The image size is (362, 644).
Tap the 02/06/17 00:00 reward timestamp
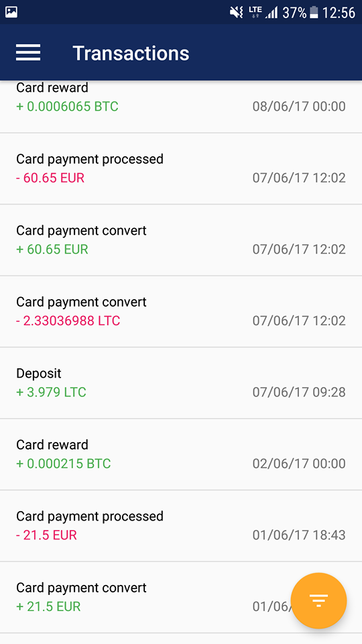299,464
